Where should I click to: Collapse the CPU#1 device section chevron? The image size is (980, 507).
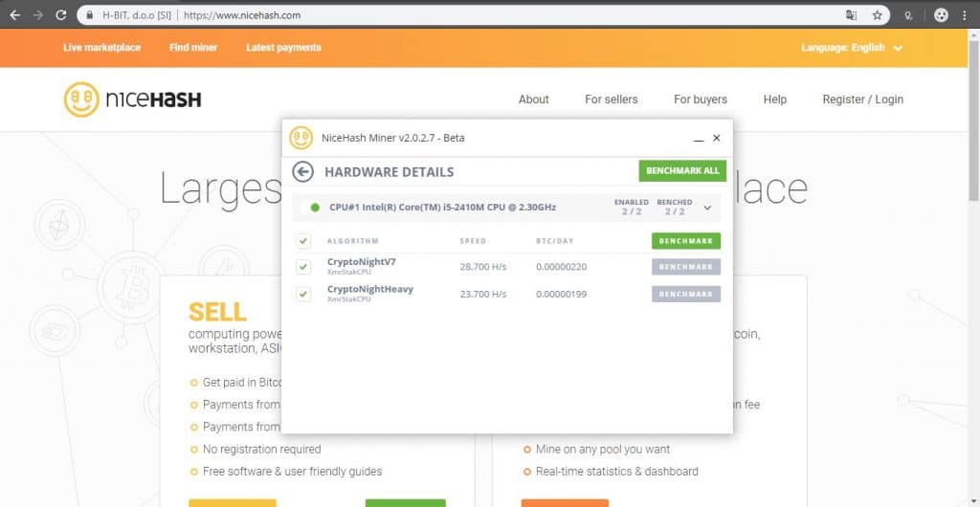coord(707,208)
